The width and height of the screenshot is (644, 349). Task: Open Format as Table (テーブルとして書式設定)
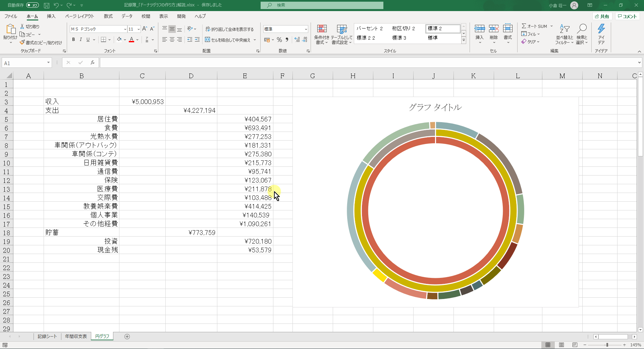(x=342, y=34)
